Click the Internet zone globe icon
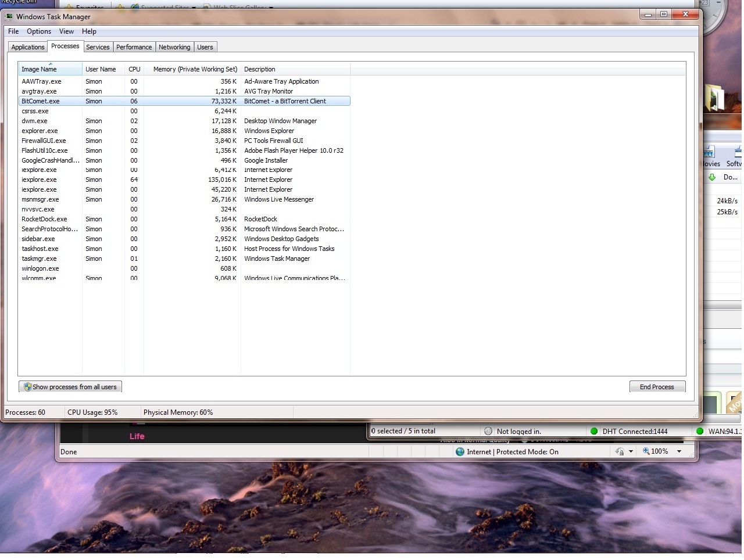 point(460,451)
